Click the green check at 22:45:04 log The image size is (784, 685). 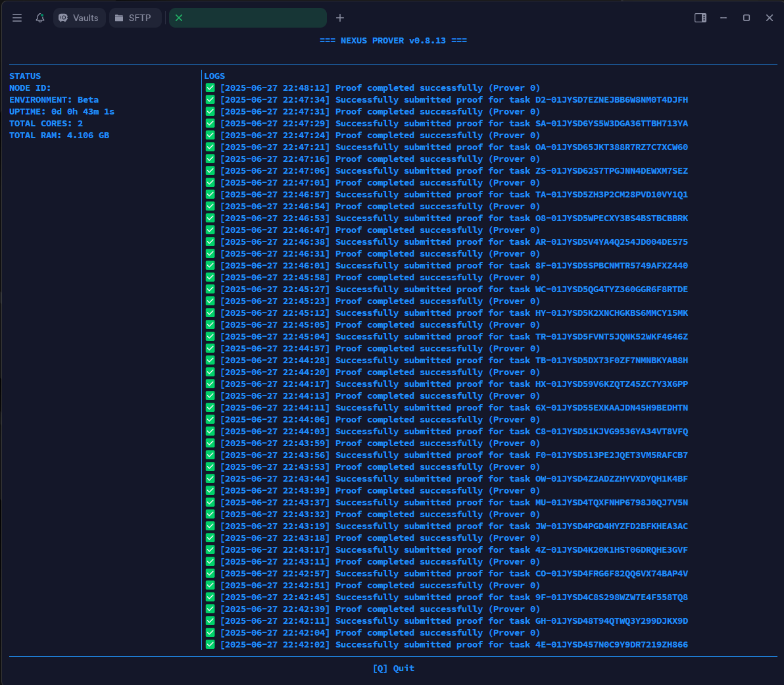pos(210,337)
